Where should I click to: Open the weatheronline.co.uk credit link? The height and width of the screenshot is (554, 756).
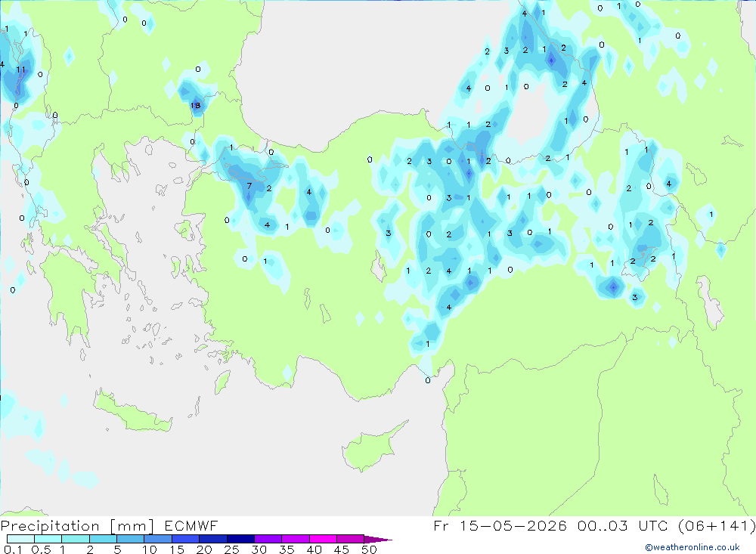692,547
